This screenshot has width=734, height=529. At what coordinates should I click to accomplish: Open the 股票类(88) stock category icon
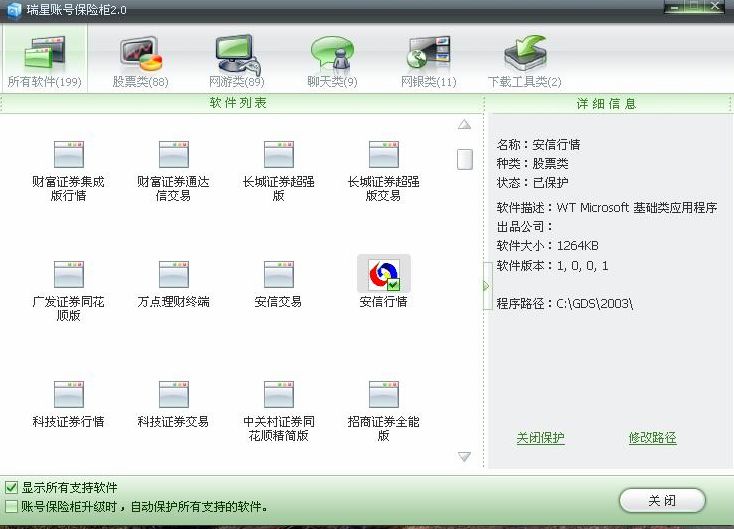[141, 52]
